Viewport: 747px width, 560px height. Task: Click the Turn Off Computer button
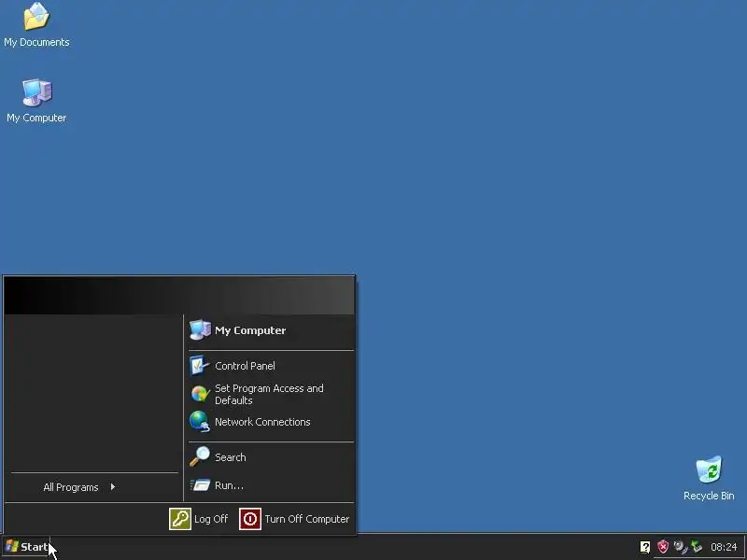(294, 519)
